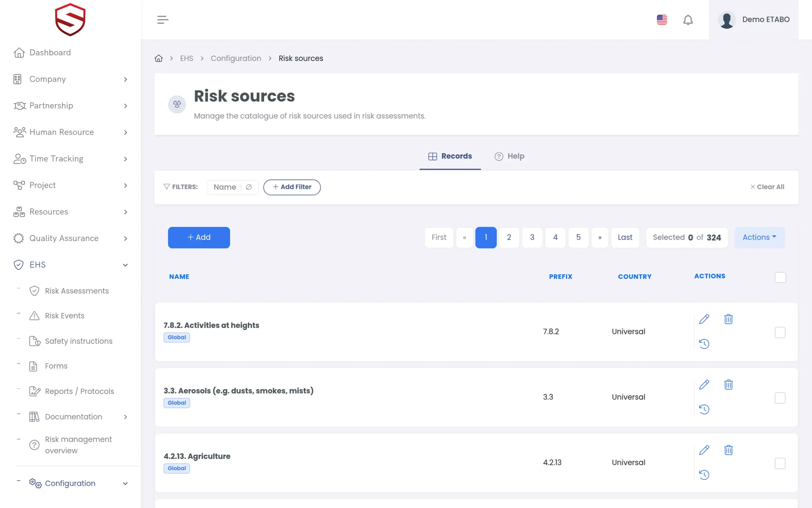
Task: Select all records with header checkbox
Action: 780,277
